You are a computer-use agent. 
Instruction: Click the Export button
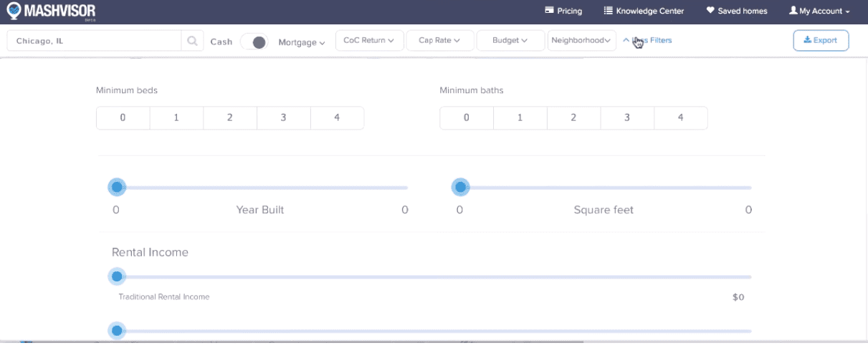pos(821,41)
